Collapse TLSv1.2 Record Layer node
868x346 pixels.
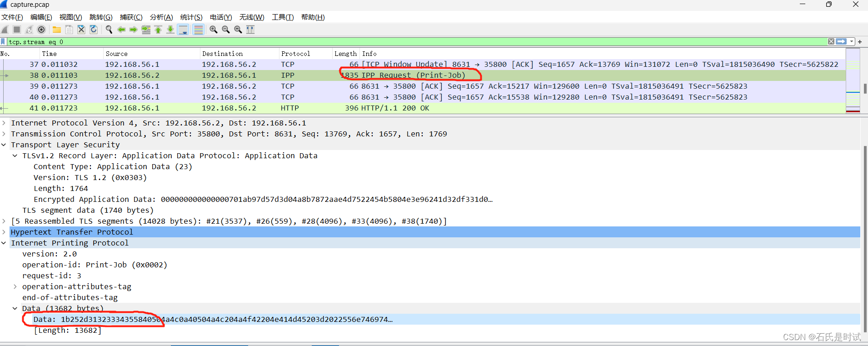tap(15, 155)
